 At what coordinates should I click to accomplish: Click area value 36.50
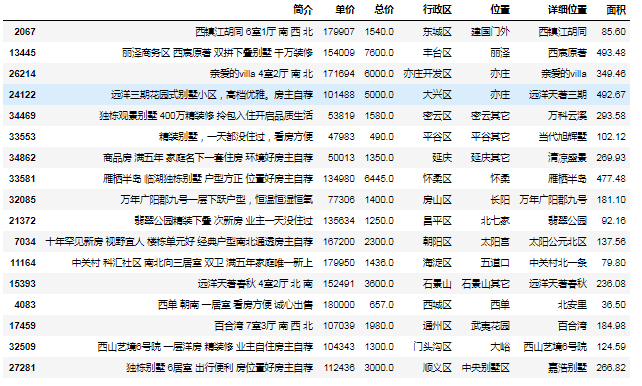(x=613, y=305)
